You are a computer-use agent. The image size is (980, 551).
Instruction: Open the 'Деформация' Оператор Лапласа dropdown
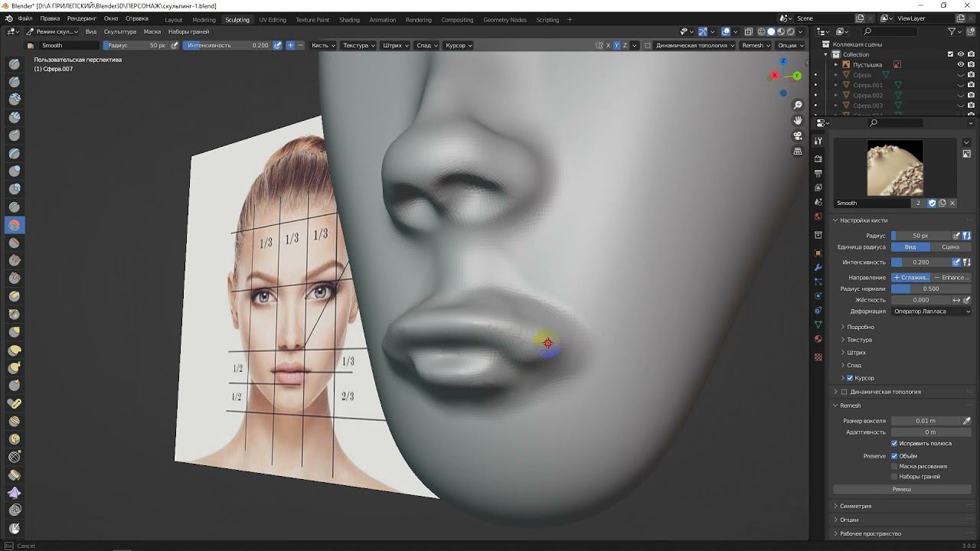click(x=931, y=311)
